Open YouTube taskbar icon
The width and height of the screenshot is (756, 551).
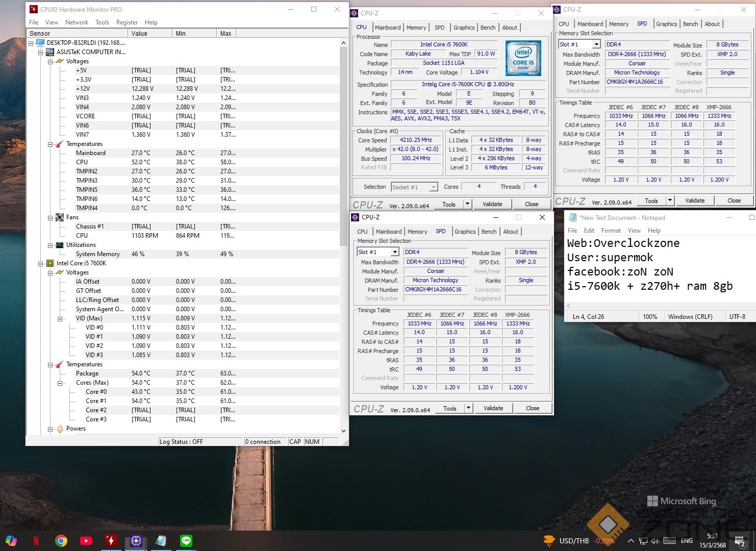86,541
